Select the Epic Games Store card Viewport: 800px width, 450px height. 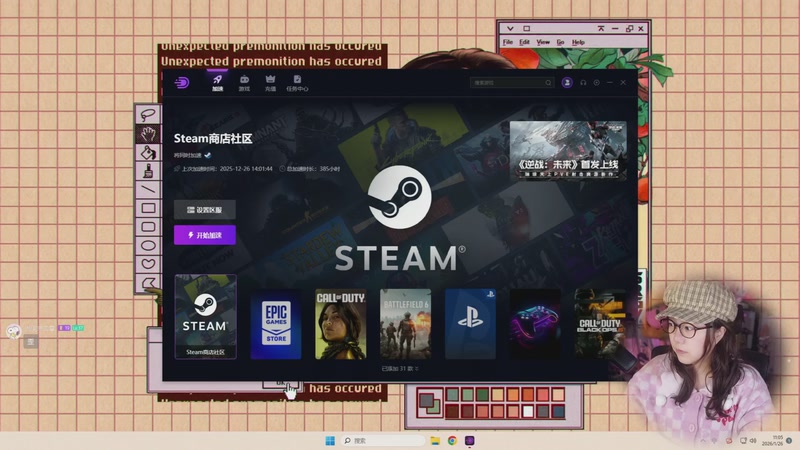click(x=276, y=324)
